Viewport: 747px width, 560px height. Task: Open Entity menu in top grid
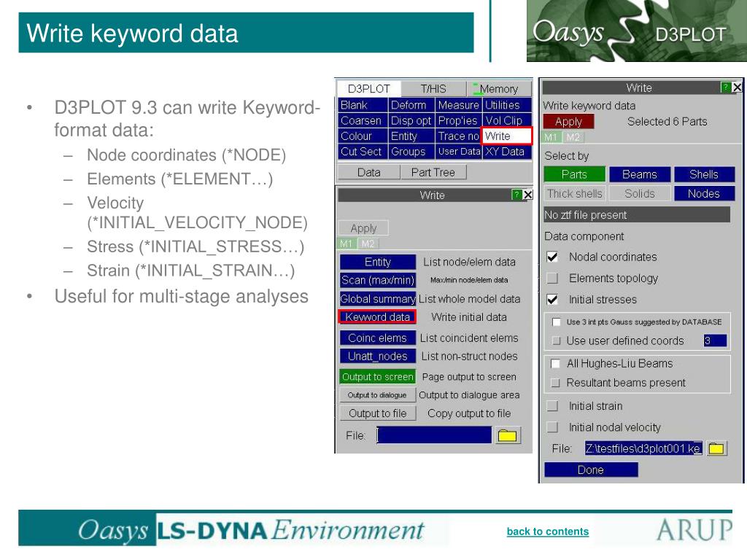(411, 136)
